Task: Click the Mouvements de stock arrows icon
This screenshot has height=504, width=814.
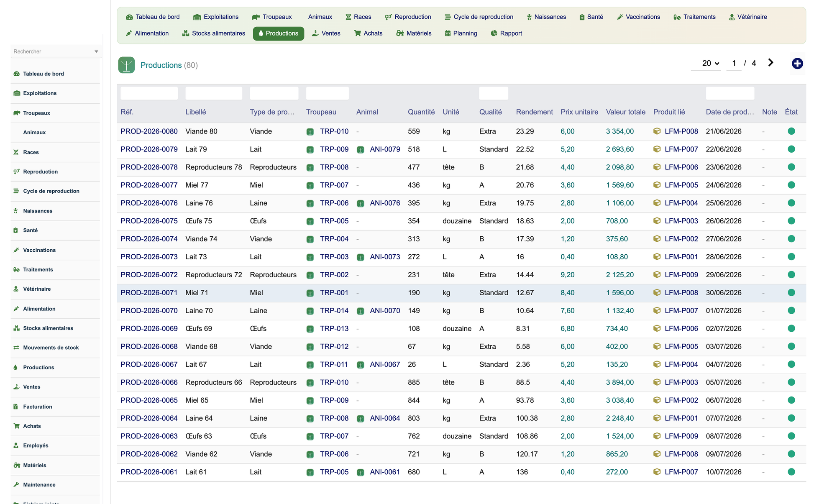Action: tap(16, 348)
